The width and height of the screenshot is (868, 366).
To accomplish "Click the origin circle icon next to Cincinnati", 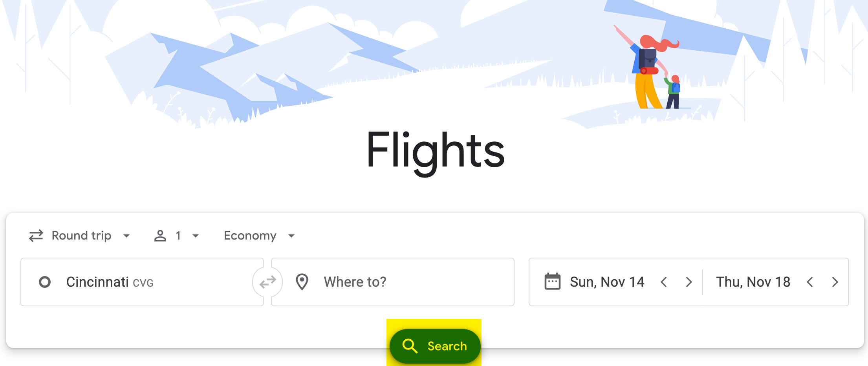I will click(x=45, y=282).
